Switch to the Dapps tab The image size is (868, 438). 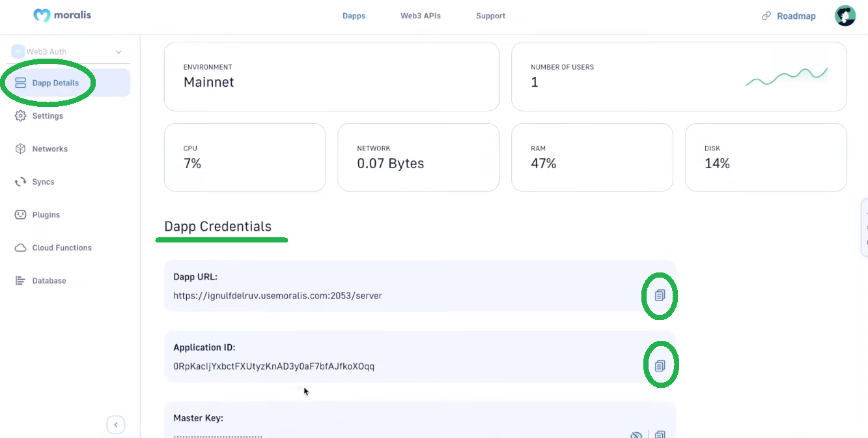click(354, 16)
